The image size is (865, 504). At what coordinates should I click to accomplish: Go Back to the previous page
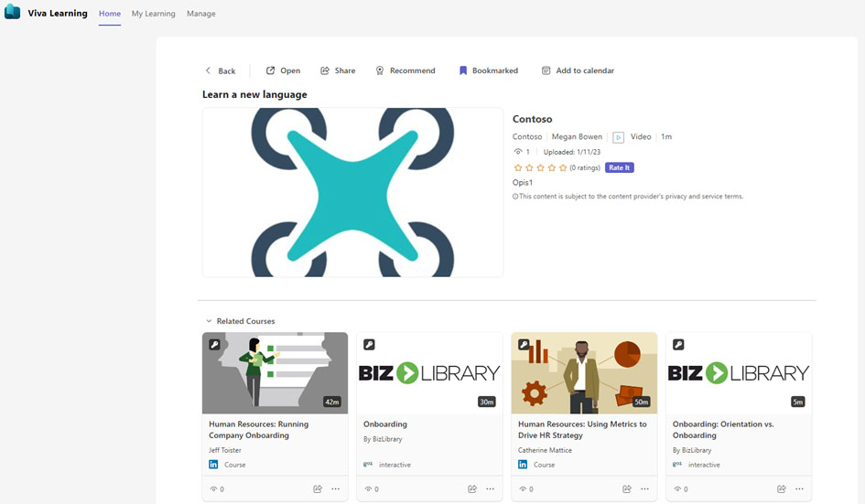tap(220, 70)
